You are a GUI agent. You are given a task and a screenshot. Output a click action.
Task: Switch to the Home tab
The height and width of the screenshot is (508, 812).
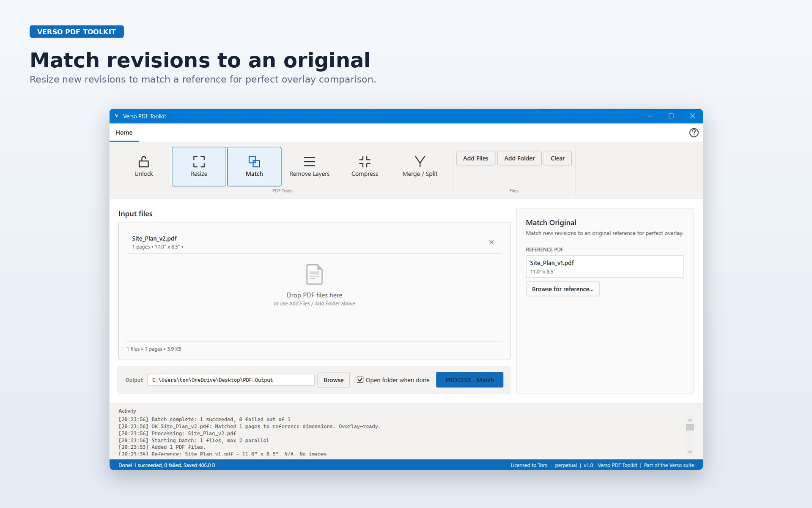tap(124, 133)
